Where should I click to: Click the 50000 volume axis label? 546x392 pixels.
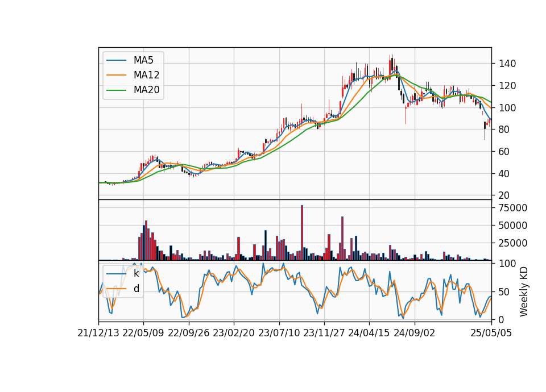tap(513, 226)
